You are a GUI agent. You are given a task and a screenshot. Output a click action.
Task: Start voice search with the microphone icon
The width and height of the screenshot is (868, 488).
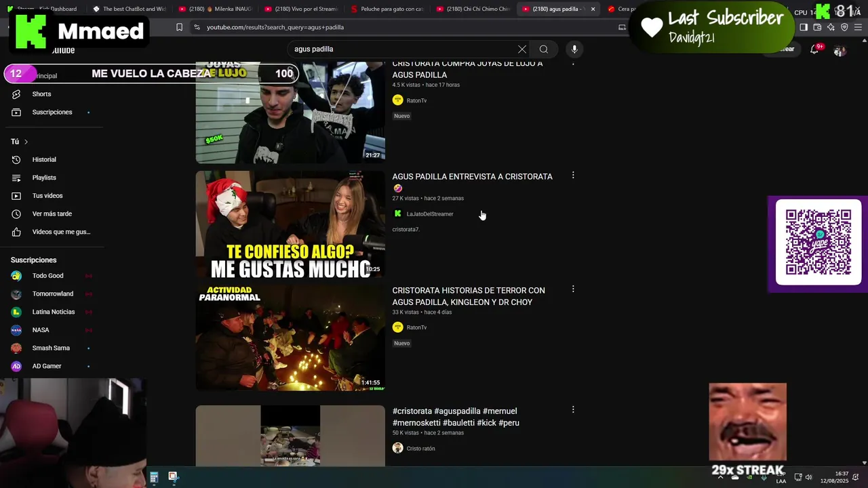[x=574, y=49]
